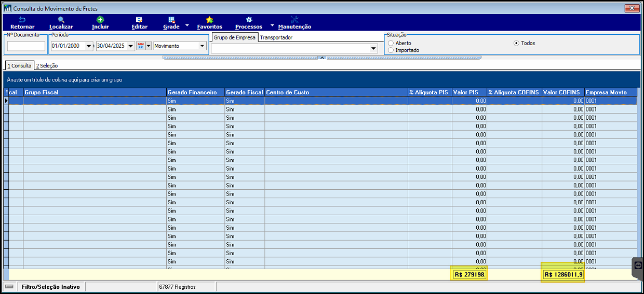Click the Valor PIS total R$ 279198
Screen dimensions: 644x294
pyautogui.click(x=469, y=275)
